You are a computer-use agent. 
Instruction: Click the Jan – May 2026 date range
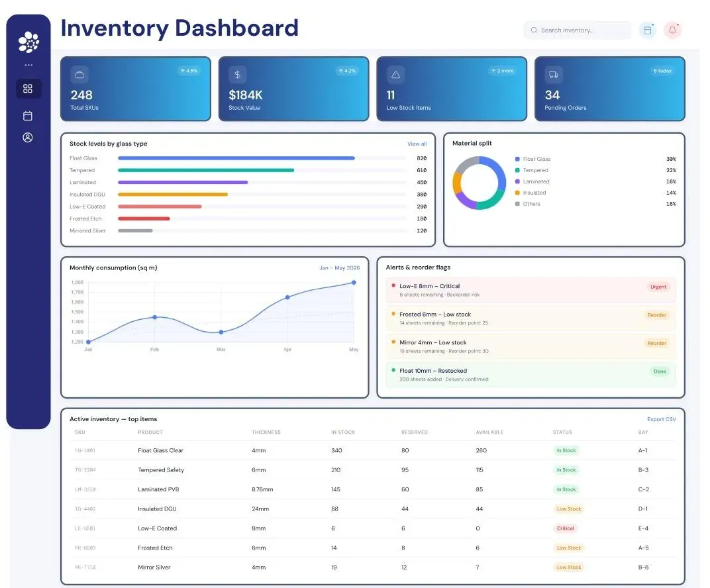340,268
